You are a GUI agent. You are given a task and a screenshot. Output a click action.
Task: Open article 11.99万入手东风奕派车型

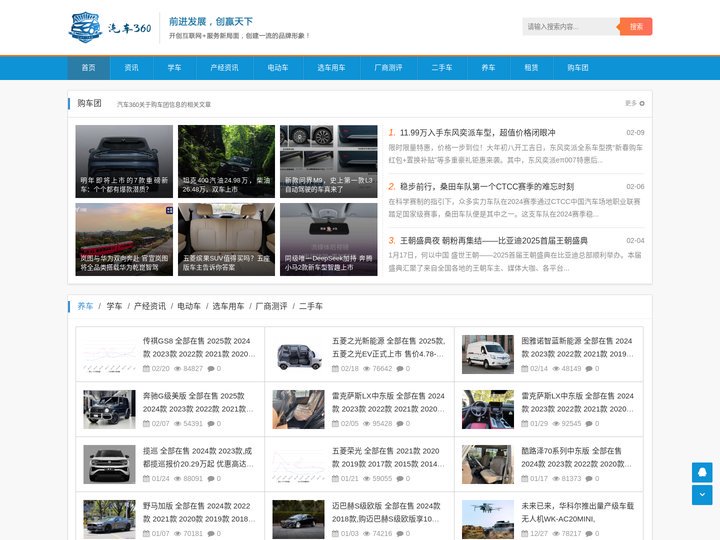[478, 133]
